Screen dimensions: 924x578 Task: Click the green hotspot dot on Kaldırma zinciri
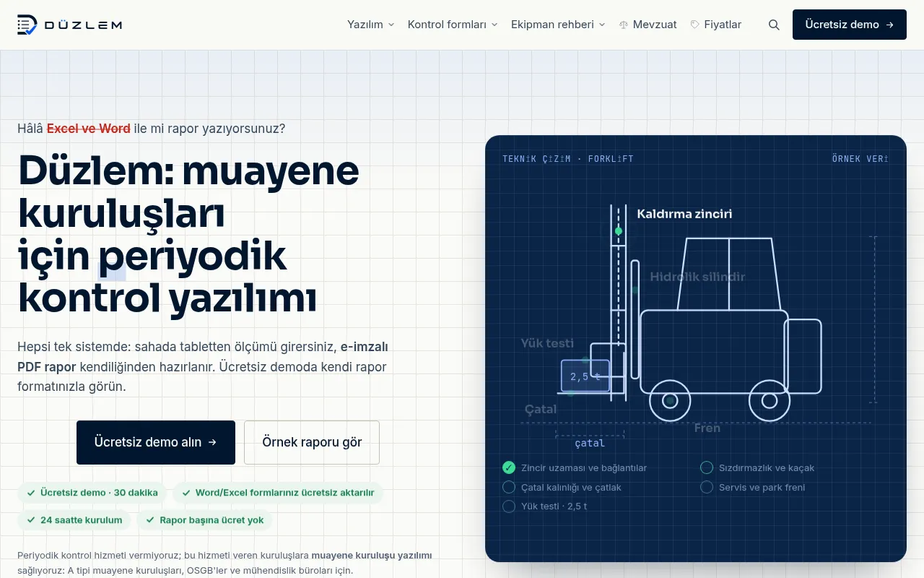[619, 231]
